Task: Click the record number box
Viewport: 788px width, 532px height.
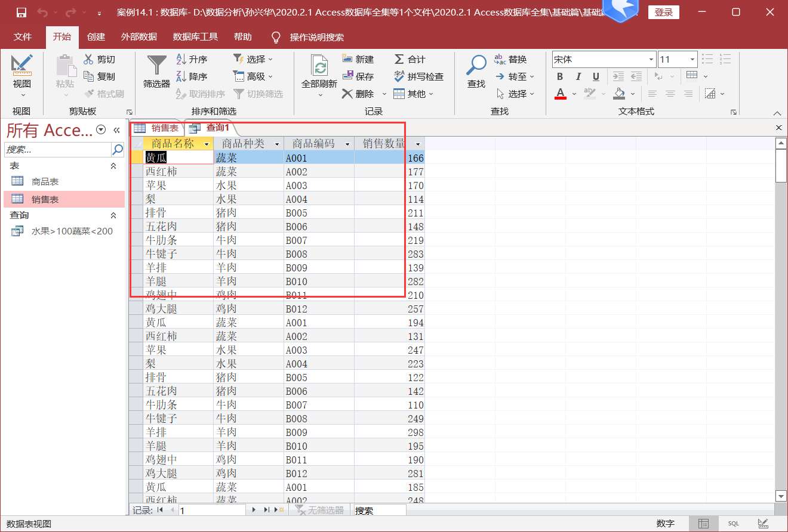Action: click(x=212, y=511)
